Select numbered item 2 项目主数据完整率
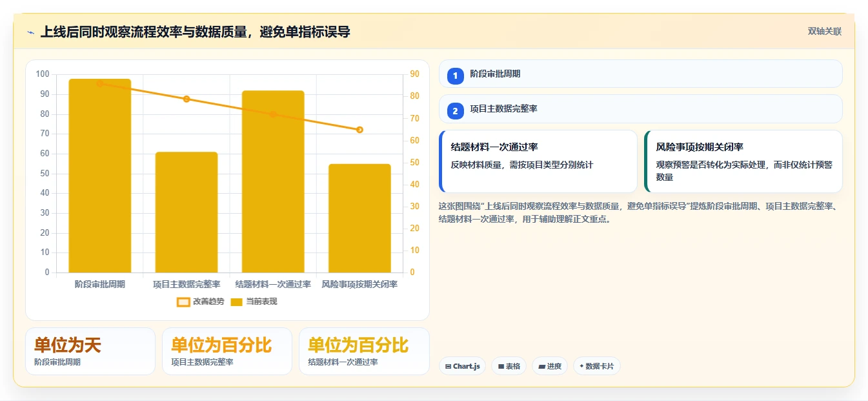The height and width of the screenshot is (401, 868). click(x=640, y=108)
